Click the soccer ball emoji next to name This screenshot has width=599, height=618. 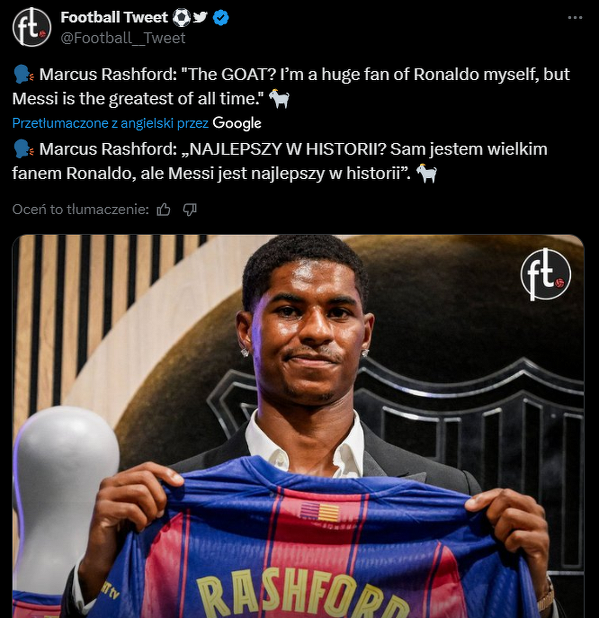pos(182,18)
